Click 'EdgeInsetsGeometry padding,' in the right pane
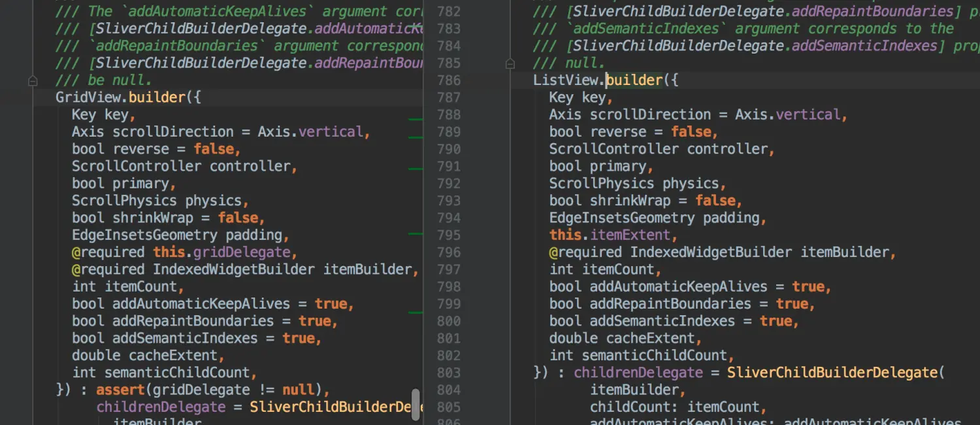The image size is (980, 425). coord(658,218)
